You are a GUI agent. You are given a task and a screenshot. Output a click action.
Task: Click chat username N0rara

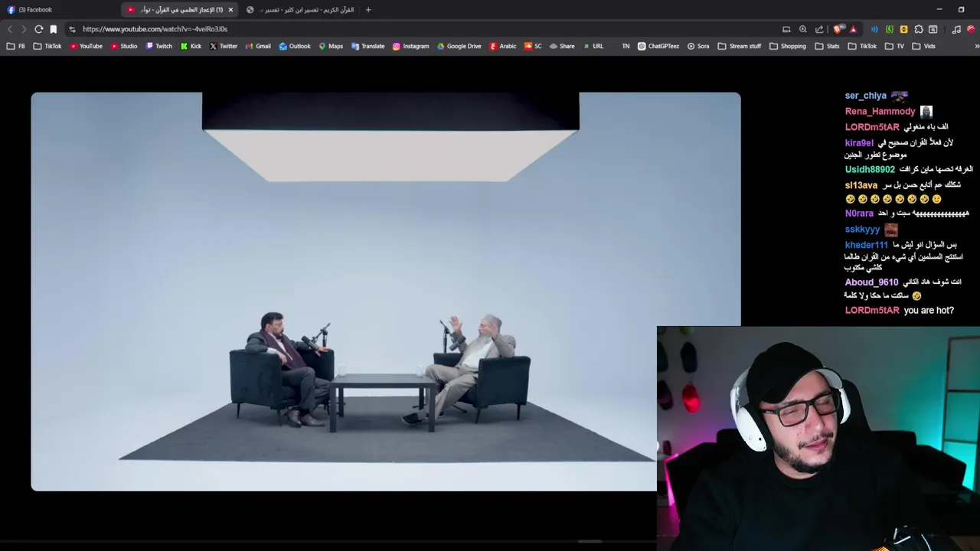pos(859,214)
